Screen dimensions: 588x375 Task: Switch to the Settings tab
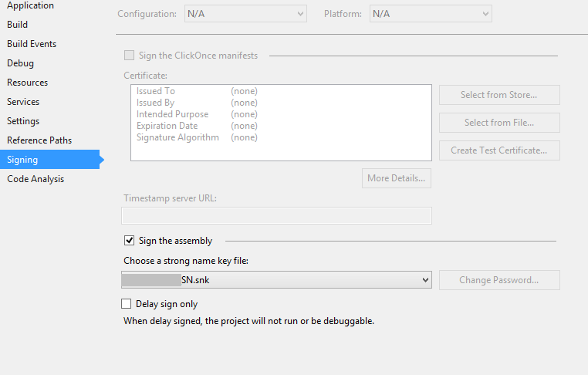click(x=23, y=120)
